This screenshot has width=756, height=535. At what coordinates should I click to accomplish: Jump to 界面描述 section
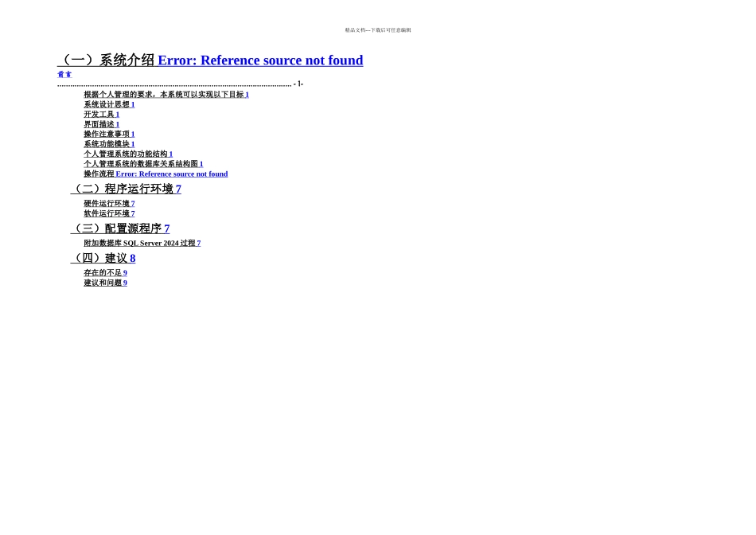(x=102, y=124)
